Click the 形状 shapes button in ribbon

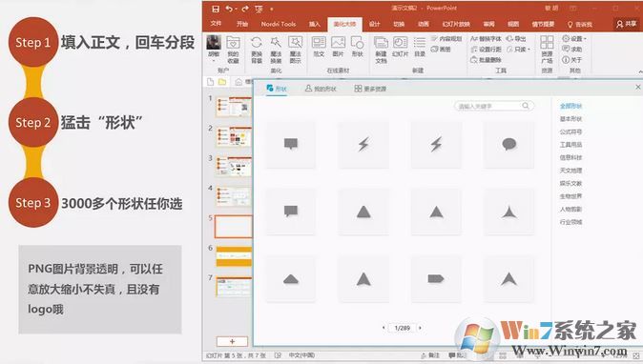tap(357, 47)
